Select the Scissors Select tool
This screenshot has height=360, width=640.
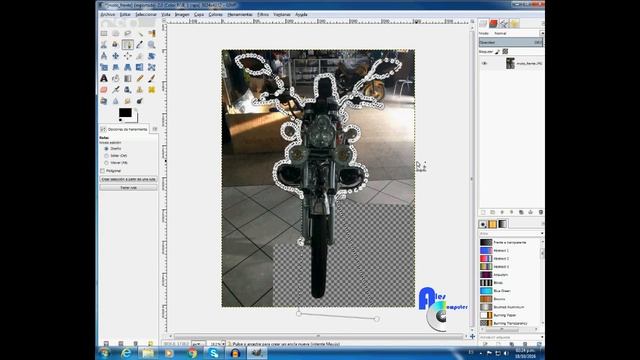click(x=104, y=44)
